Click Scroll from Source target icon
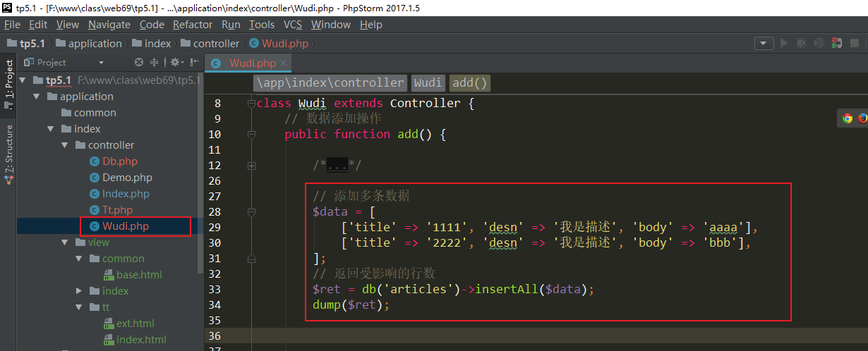The image size is (868, 351). (x=139, y=62)
